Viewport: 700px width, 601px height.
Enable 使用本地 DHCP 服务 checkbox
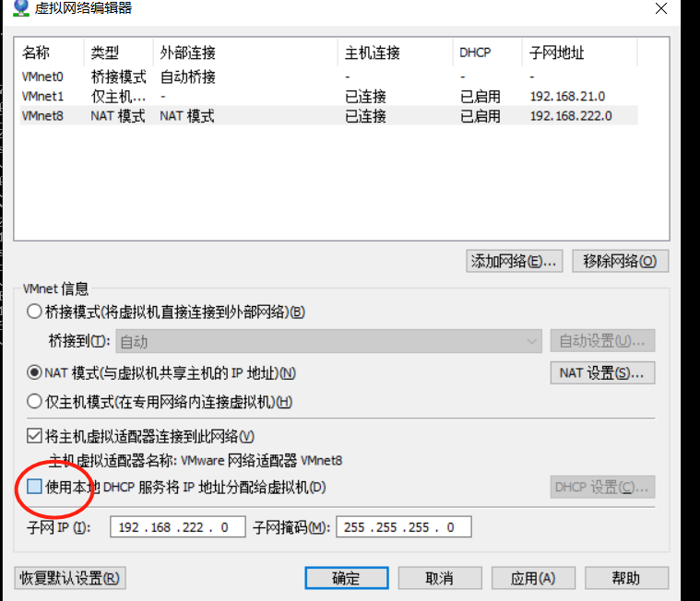coord(34,487)
